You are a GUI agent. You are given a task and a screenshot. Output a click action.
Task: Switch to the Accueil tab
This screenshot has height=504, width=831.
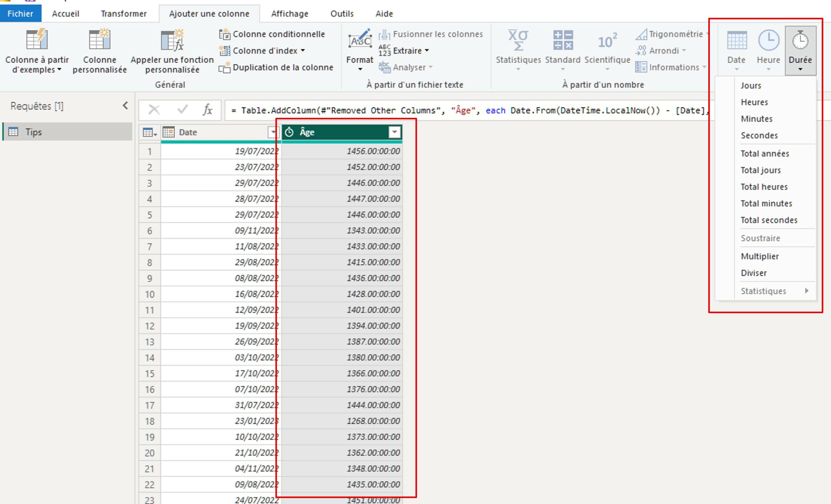coord(66,14)
